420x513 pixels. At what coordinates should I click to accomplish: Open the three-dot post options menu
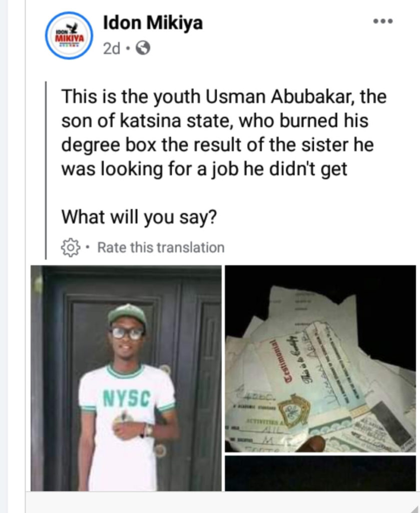(x=383, y=22)
